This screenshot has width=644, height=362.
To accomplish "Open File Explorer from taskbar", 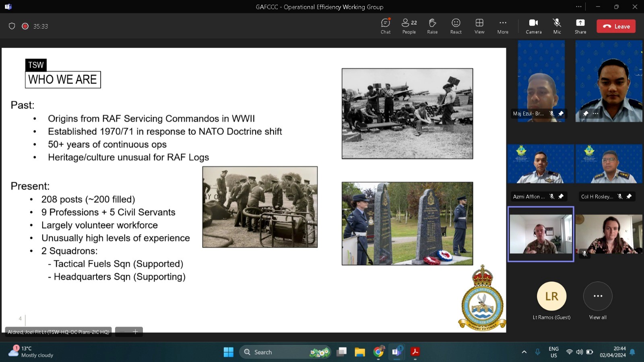I will coord(360,352).
